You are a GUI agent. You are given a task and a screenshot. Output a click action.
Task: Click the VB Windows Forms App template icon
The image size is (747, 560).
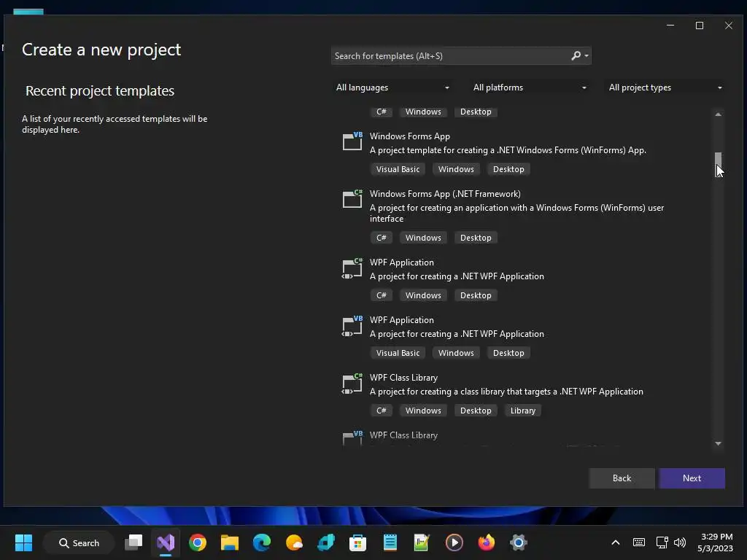pos(352,141)
